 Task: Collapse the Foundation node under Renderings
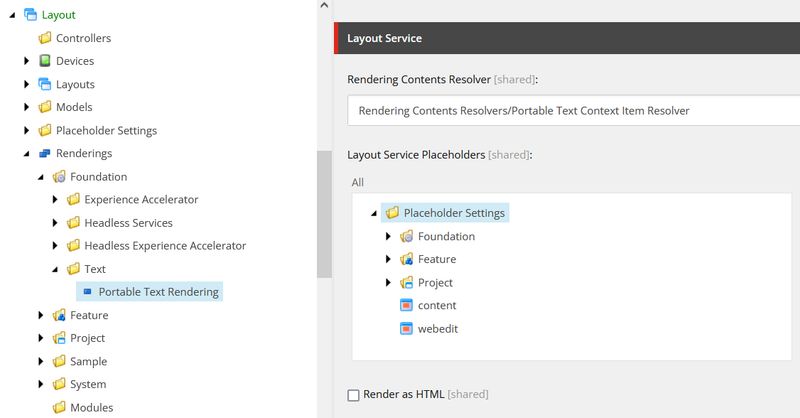41,177
